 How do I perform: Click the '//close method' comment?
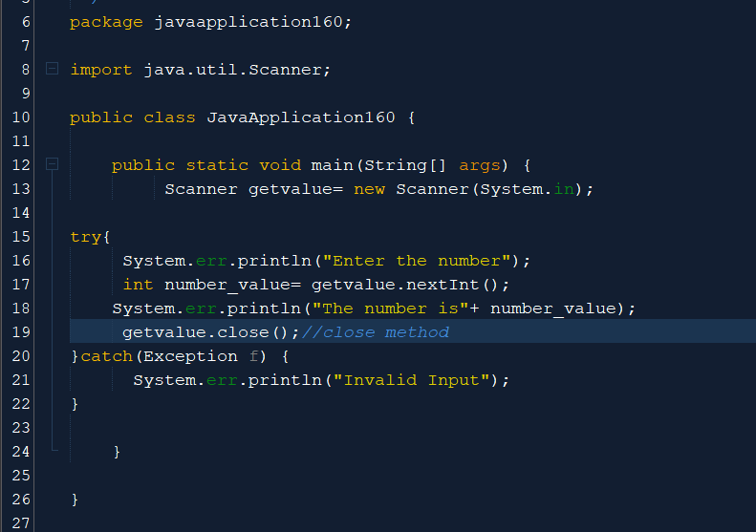point(375,332)
